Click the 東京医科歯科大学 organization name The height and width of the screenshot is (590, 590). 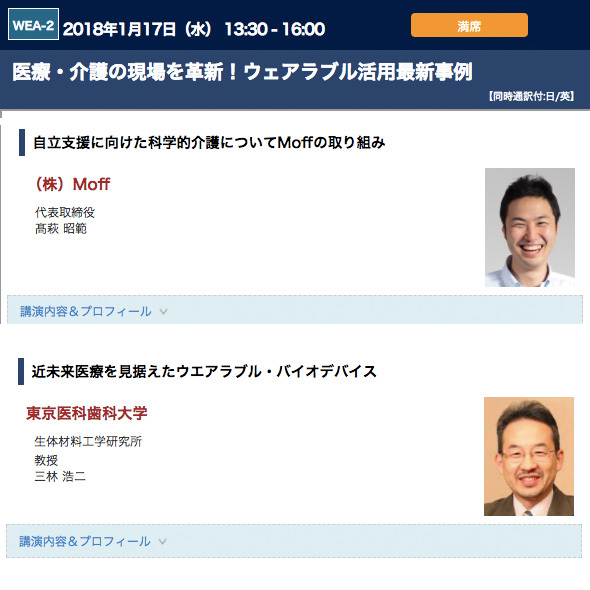coord(87,413)
